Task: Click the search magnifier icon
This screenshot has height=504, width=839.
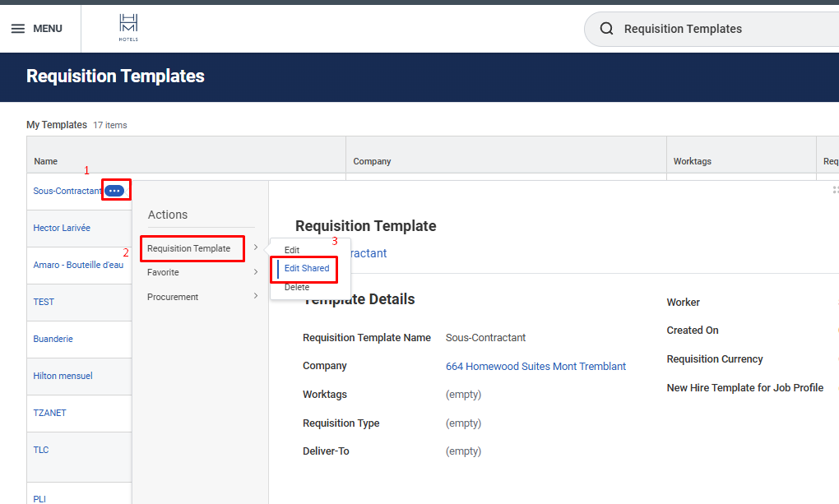Action: [607, 29]
